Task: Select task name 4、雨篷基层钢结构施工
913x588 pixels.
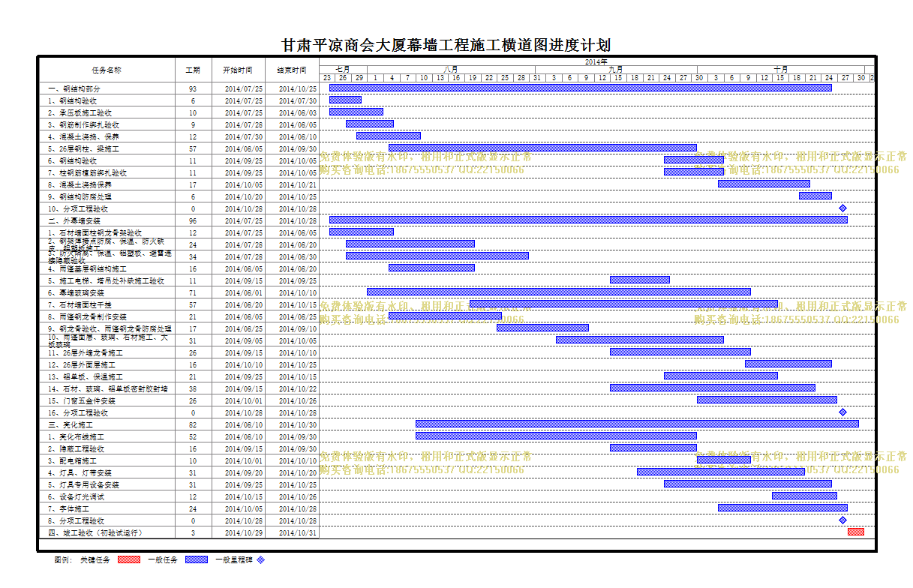Action: 88,268
